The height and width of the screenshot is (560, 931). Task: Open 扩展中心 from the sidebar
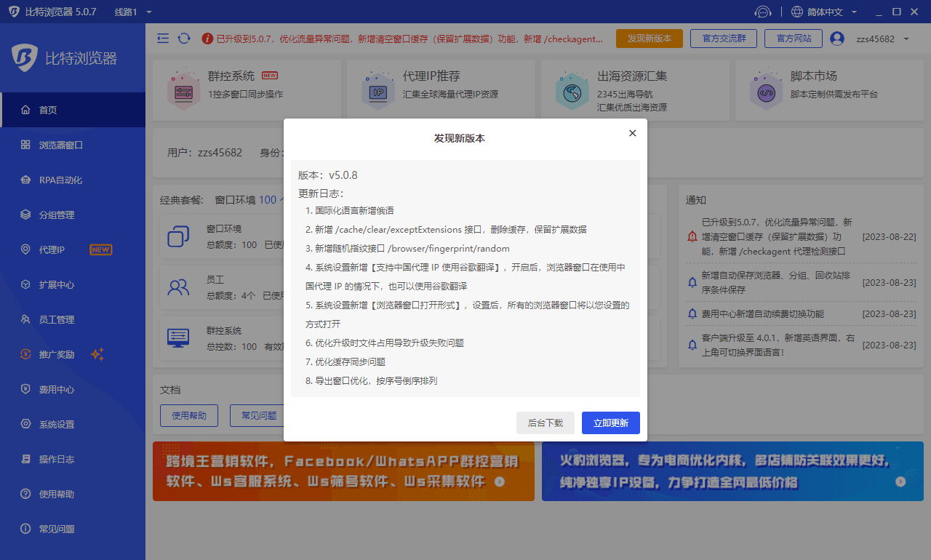[x=57, y=285]
